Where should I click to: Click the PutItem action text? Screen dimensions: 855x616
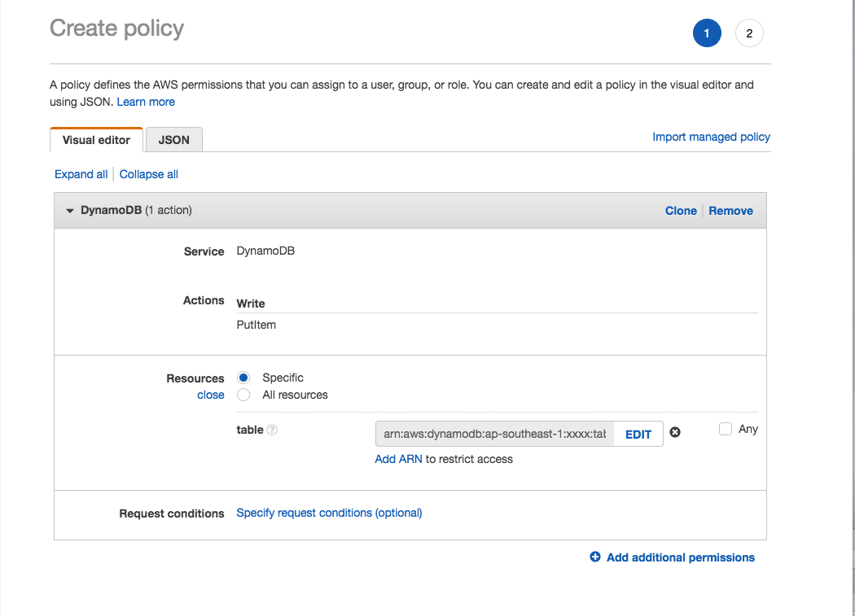point(256,325)
